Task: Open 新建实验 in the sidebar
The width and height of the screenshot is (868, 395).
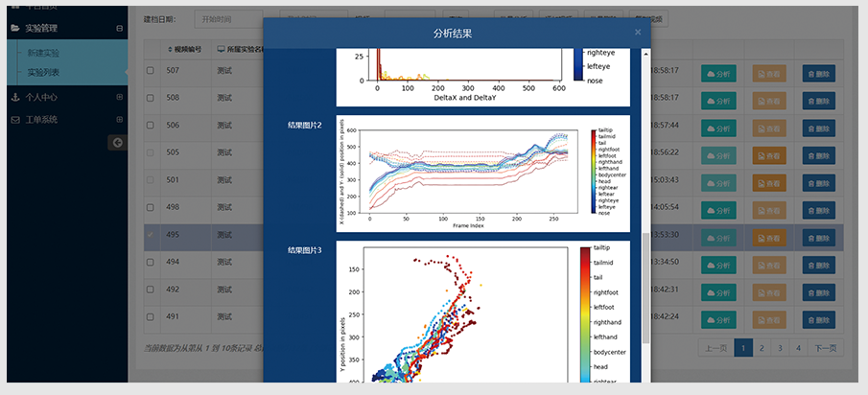Action: pyautogui.click(x=43, y=54)
